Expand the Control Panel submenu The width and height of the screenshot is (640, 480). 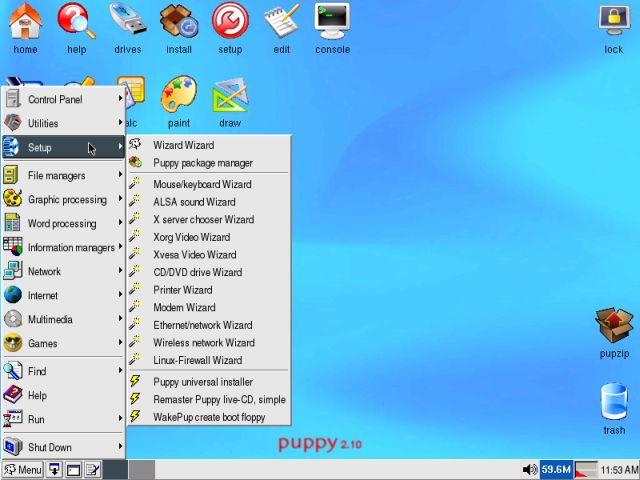tap(63, 99)
